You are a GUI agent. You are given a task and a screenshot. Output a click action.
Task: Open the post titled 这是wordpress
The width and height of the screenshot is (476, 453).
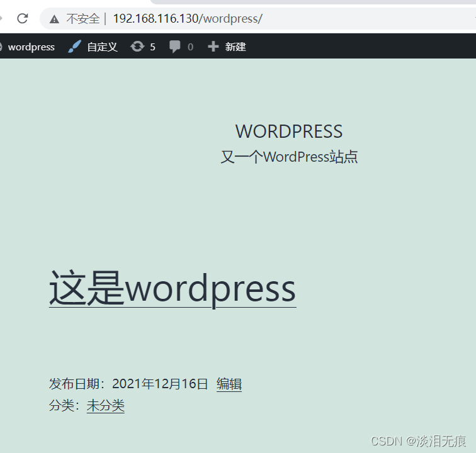pos(173,289)
